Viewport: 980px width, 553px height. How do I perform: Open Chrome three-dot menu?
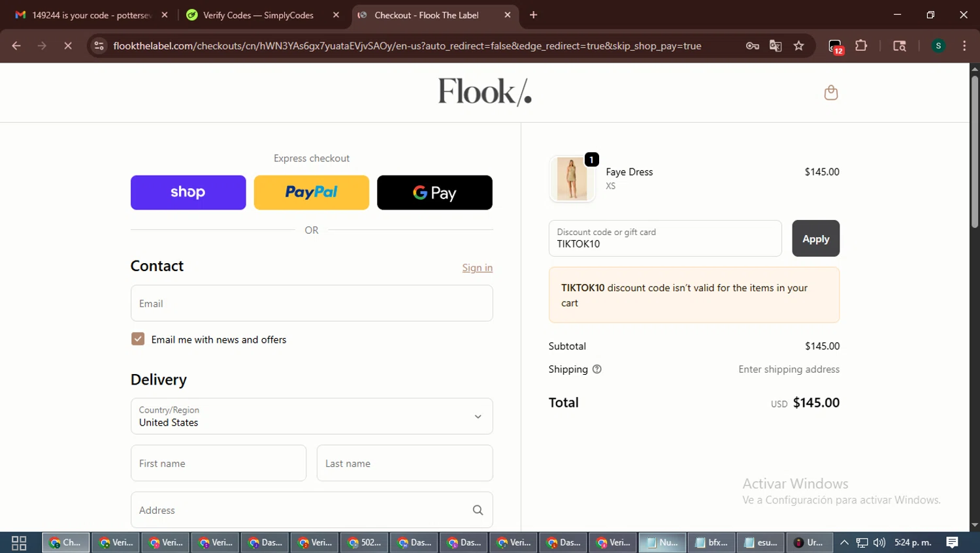964,46
